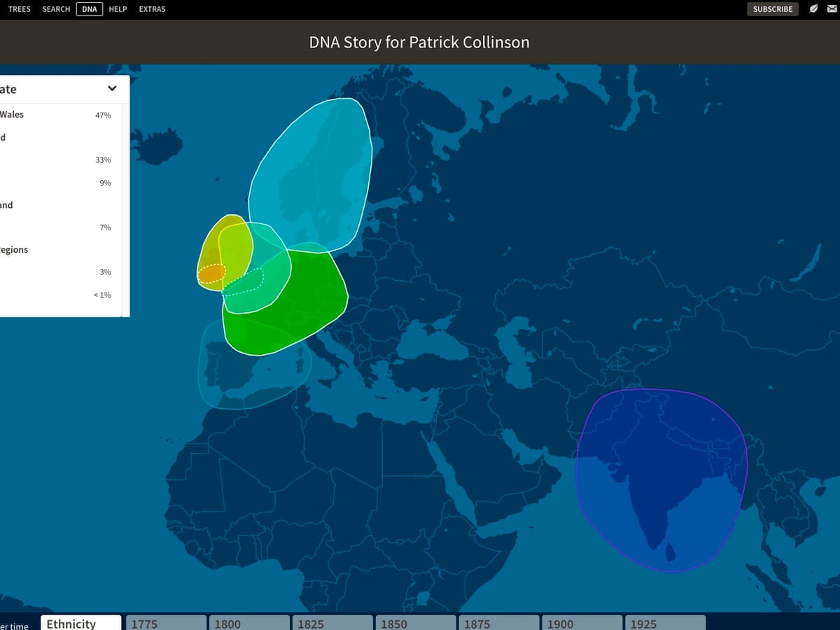Click the Ancestry leaf icon
The image size is (840, 630).
pyautogui.click(x=813, y=9)
